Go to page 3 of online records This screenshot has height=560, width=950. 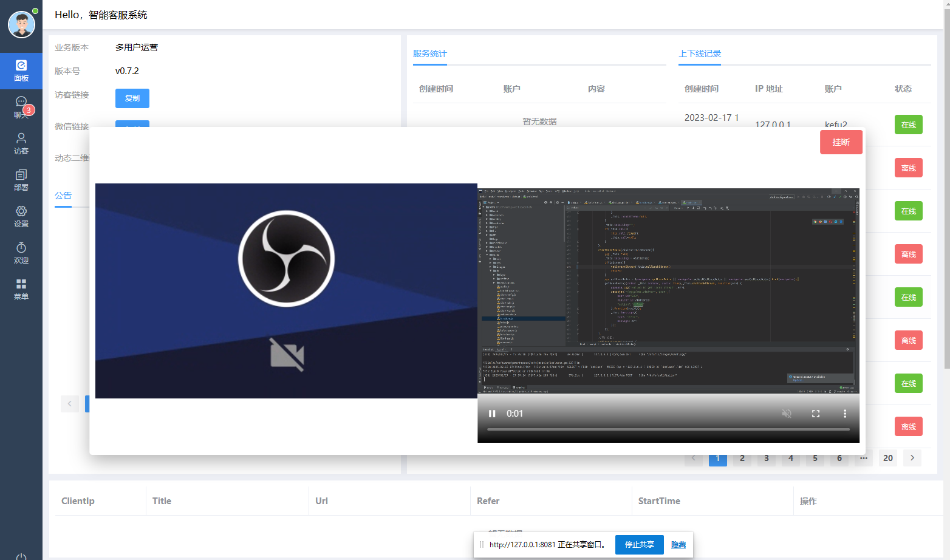(x=767, y=458)
